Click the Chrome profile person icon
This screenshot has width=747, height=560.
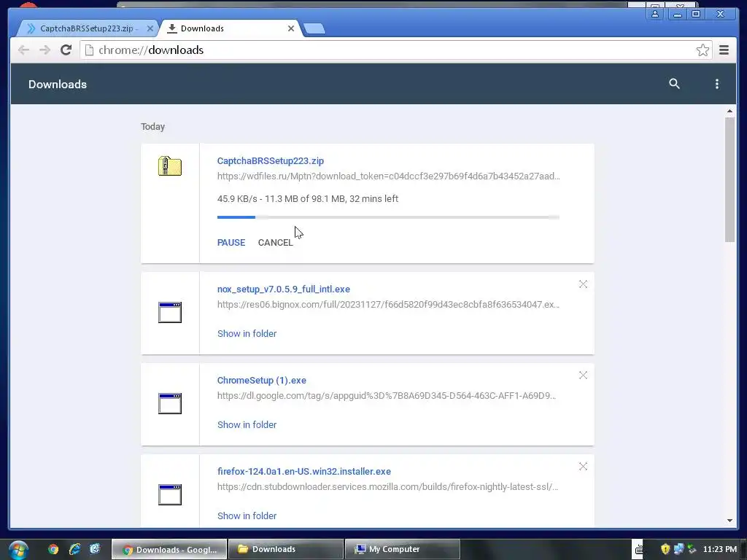coord(655,14)
